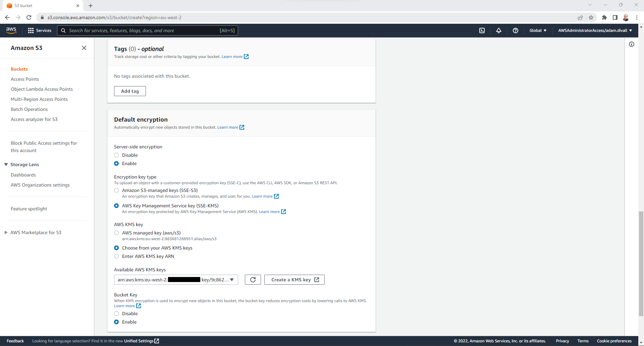The height and width of the screenshot is (346, 644).
Task: Open Object Lambda Access Points
Action: 42,89
